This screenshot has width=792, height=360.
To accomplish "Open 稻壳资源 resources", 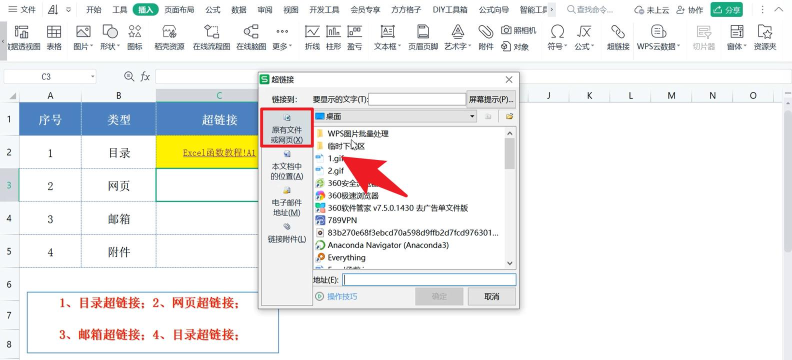I will 169,38.
